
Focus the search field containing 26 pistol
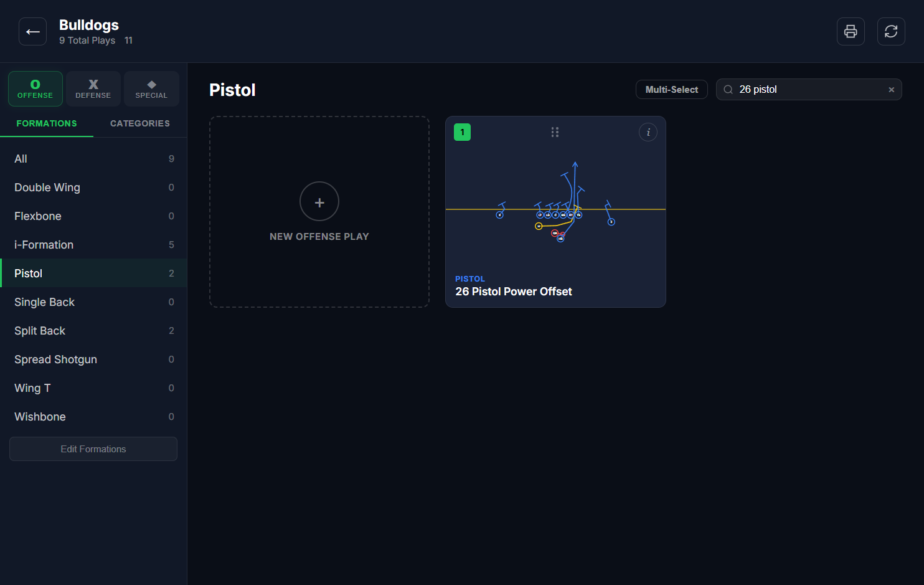tap(809, 90)
